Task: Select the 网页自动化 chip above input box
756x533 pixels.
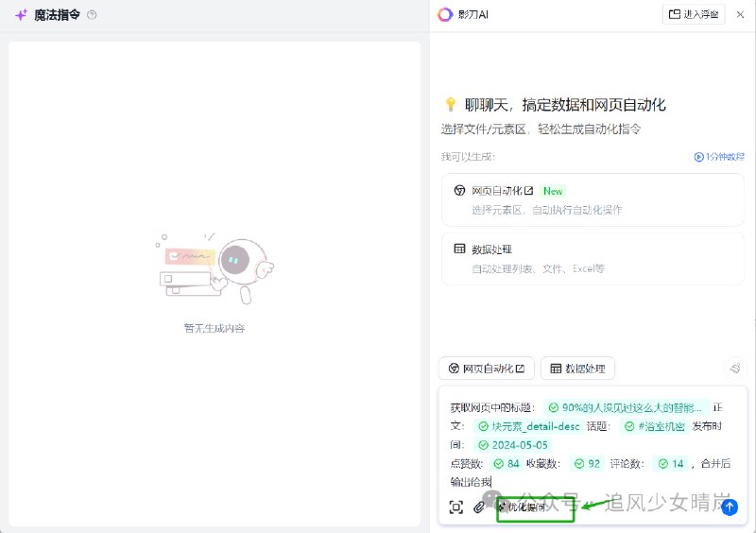Action: [x=487, y=369]
